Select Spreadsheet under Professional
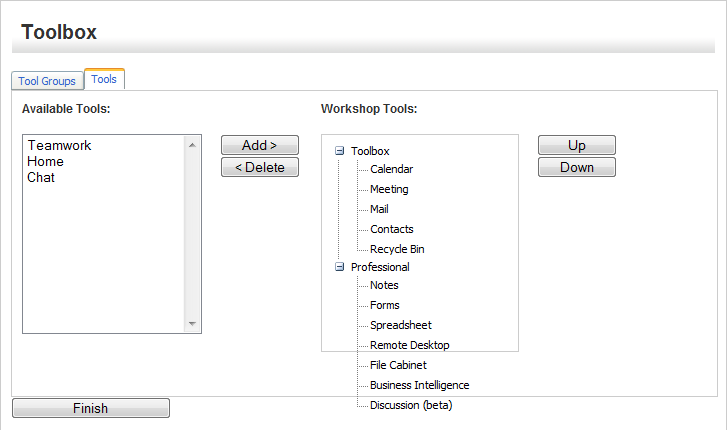This screenshot has width=727, height=430. [401, 325]
